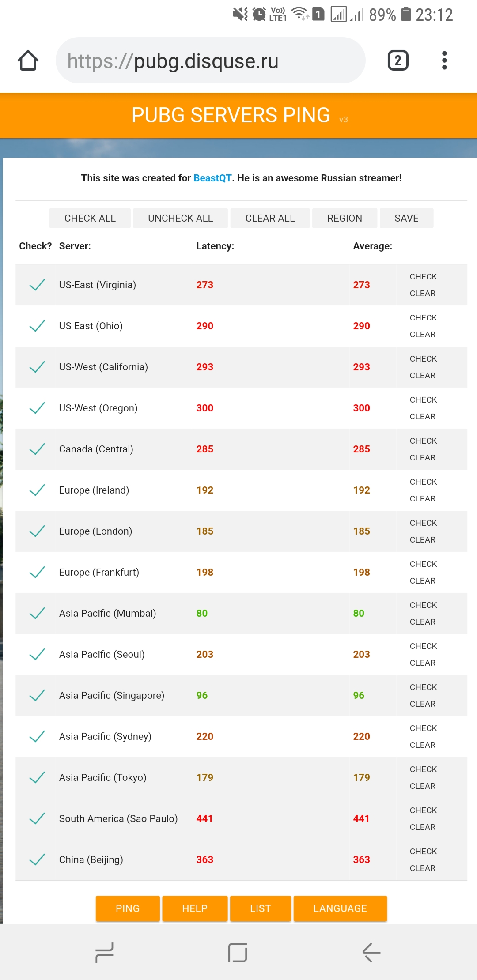Open the HELP section
The height and width of the screenshot is (980, 477).
[195, 908]
